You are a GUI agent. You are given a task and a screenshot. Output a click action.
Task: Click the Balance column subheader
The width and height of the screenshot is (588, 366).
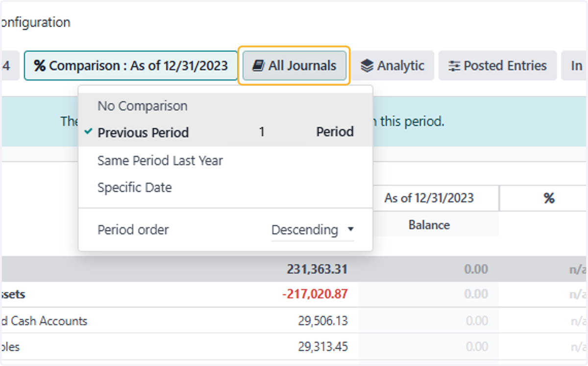point(429,225)
